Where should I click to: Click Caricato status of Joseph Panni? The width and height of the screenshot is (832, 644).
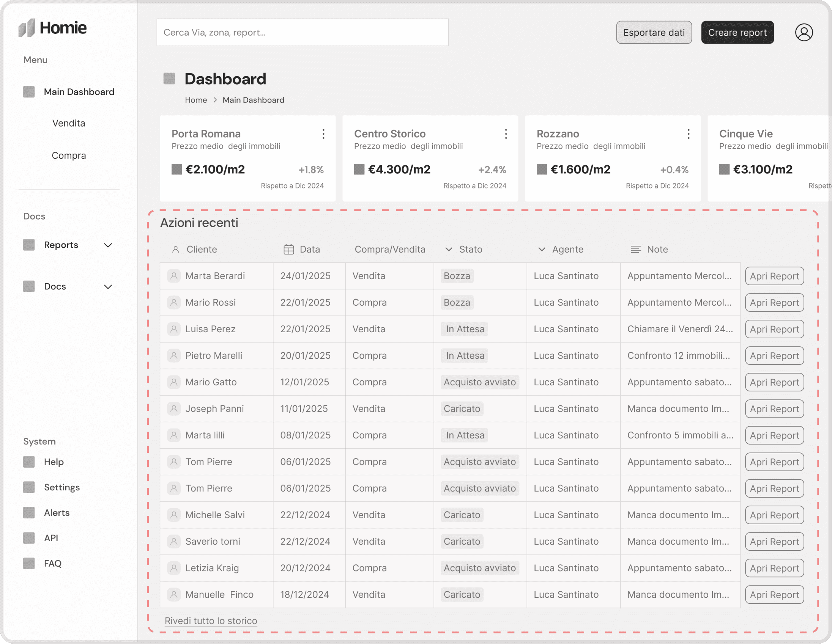[x=462, y=409]
